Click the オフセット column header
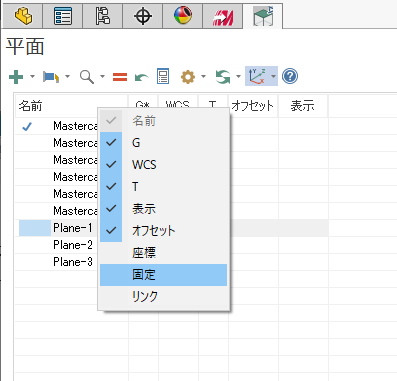The width and height of the screenshot is (397, 381). 253,106
